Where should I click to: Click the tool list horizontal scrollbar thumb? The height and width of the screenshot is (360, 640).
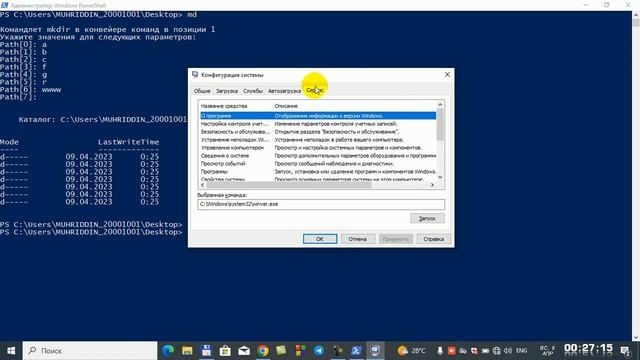click(x=289, y=185)
